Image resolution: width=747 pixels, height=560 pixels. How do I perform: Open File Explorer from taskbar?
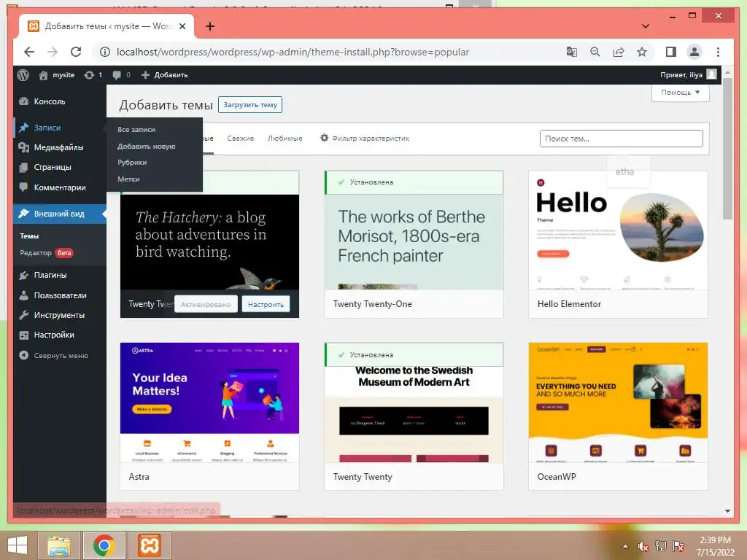click(x=59, y=545)
